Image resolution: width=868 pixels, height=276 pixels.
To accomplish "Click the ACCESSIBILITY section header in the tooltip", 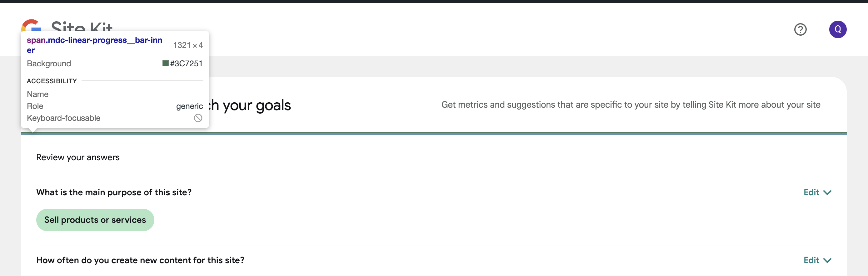I will pyautogui.click(x=52, y=81).
